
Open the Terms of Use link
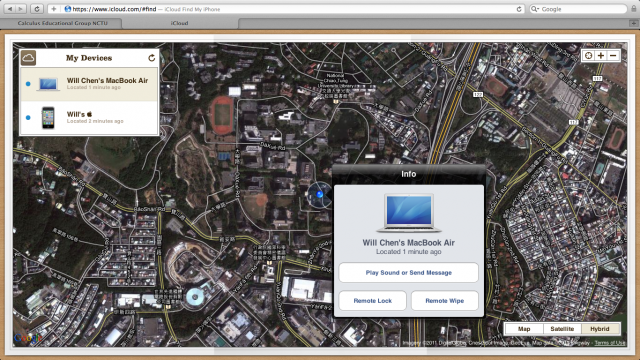click(x=610, y=343)
